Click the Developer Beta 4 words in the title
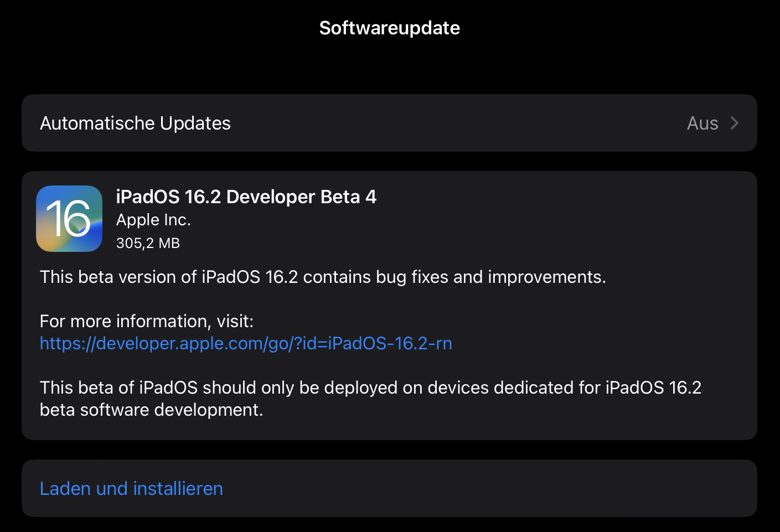 point(301,197)
